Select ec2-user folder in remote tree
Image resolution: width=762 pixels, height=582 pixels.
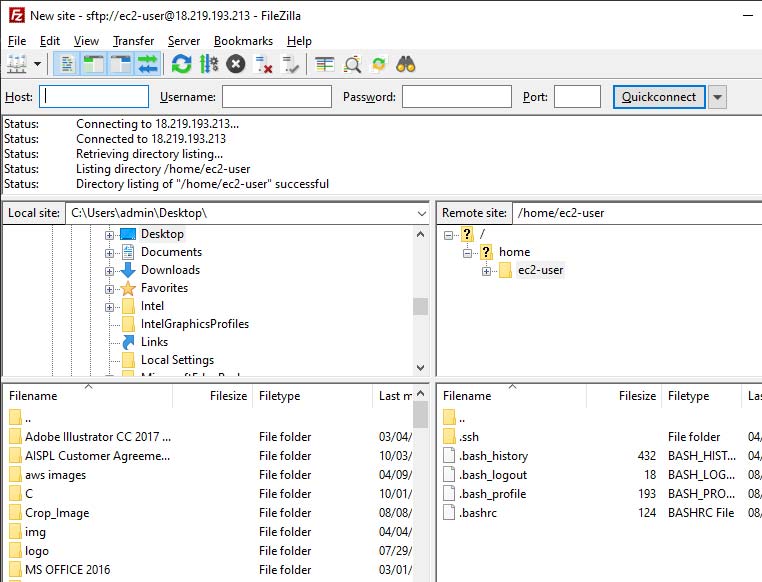pyautogui.click(x=540, y=270)
